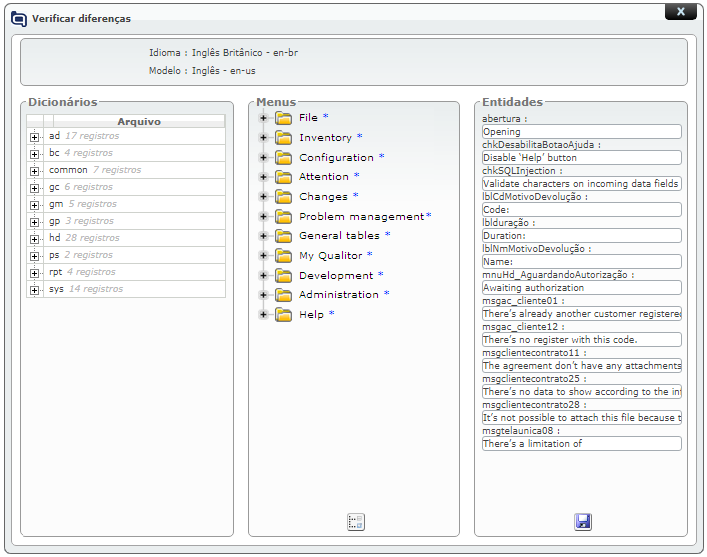Expand the common dictionary row
Screen dimensions: 707x557
(x=34, y=171)
